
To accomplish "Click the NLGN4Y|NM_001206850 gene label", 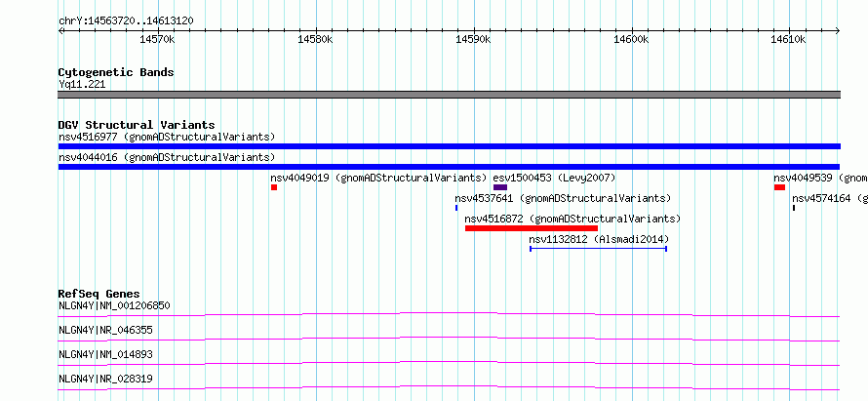I will 114,305.
